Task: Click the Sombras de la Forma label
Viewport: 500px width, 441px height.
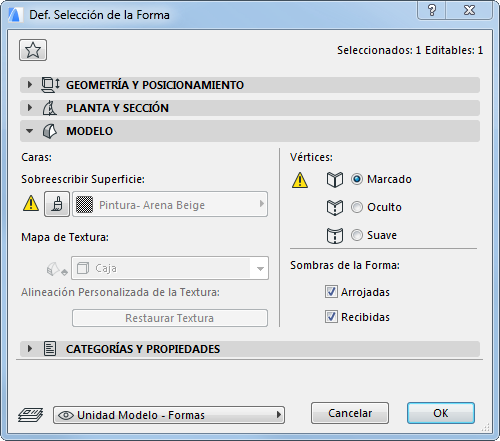Action: [345, 265]
